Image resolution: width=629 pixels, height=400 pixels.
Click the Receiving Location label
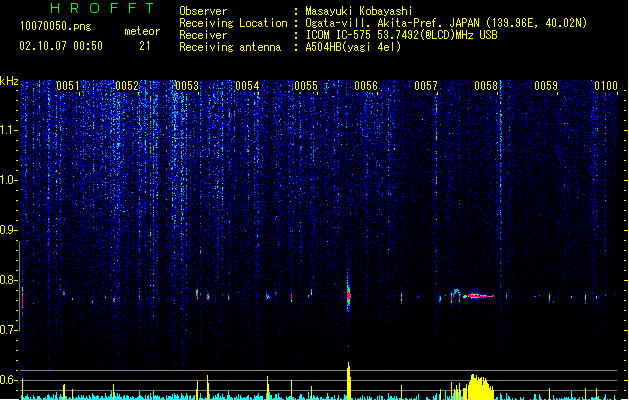pos(233,23)
